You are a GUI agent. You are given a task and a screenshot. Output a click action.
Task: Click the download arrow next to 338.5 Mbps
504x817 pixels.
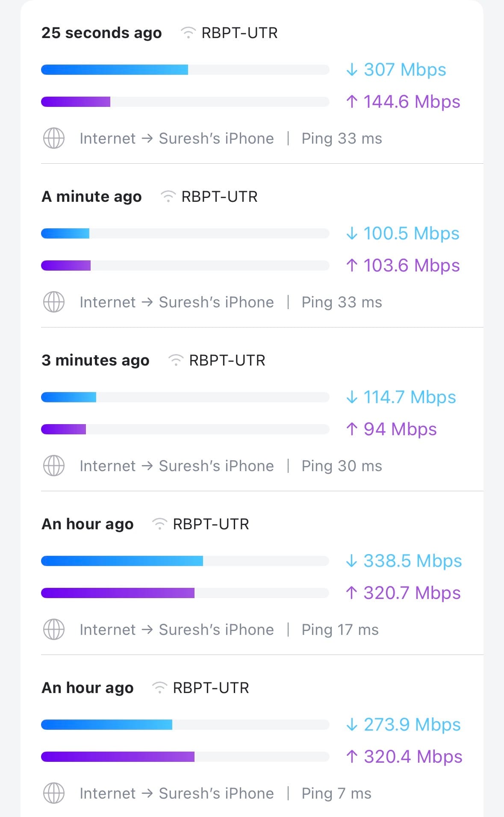pos(351,560)
